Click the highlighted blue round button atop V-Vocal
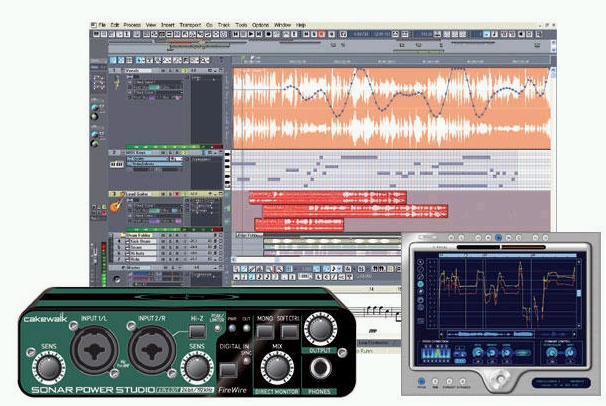This screenshot has width=606, height=406. pos(498,238)
